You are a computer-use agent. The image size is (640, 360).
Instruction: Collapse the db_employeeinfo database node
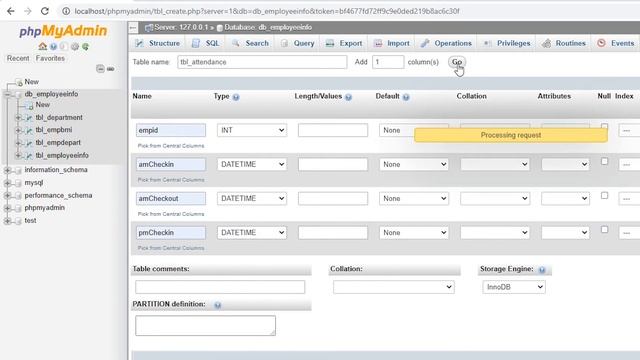(7, 95)
